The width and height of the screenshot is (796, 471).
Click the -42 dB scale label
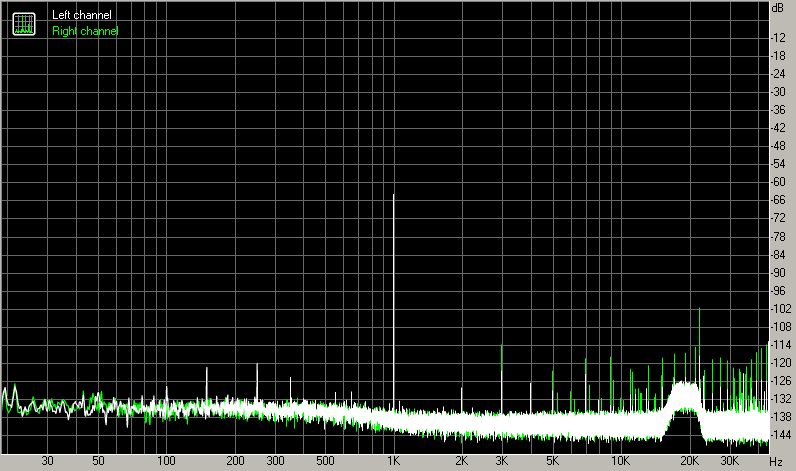(x=778, y=128)
